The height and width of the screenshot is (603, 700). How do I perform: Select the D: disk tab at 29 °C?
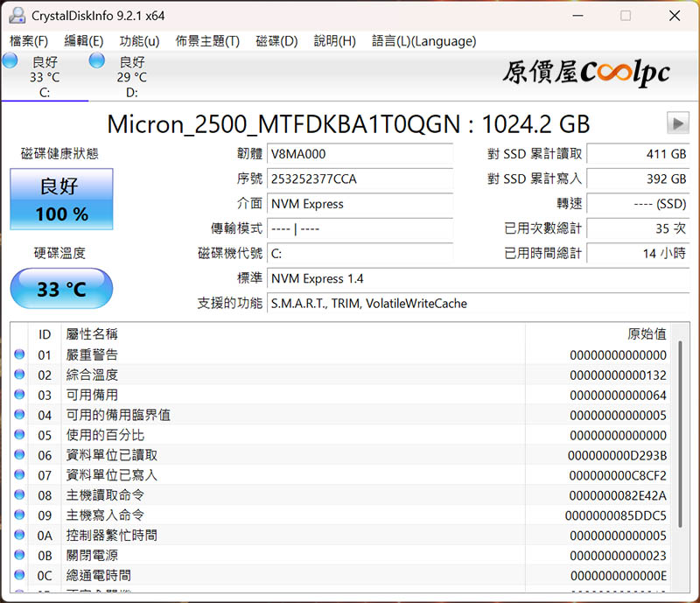131,77
